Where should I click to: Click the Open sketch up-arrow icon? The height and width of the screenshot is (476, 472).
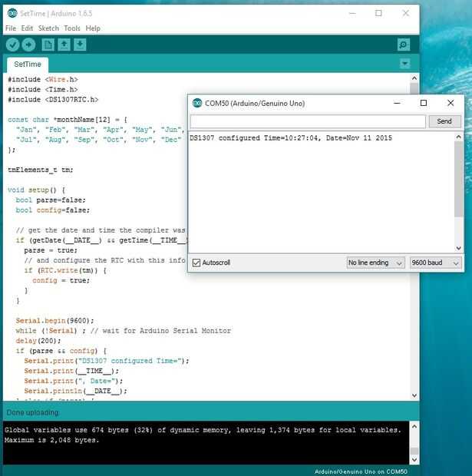click(64, 45)
